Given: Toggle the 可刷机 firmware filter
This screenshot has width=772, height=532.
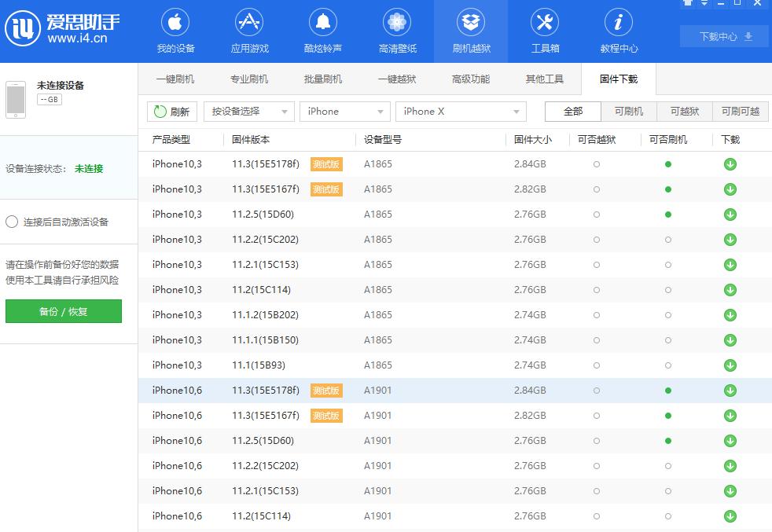Looking at the screenshot, I should pos(628,112).
